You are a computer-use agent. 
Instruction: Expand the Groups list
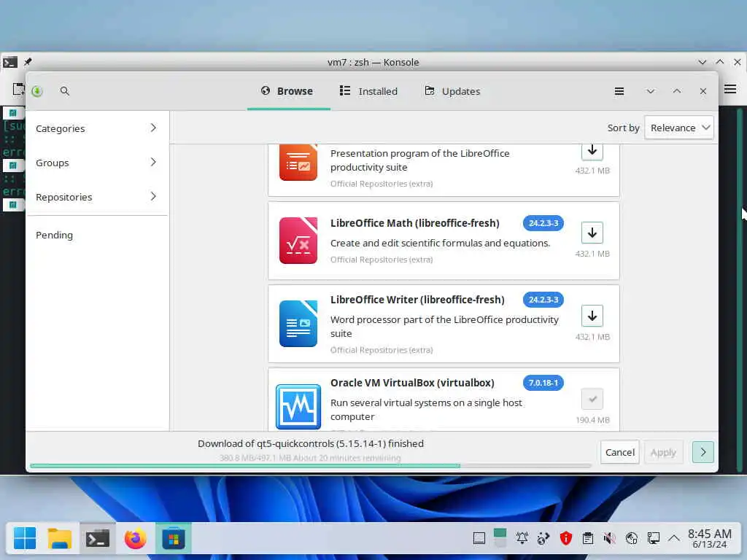point(97,163)
